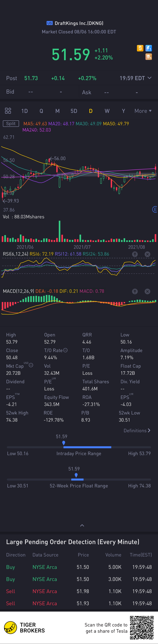Tap the Ask label row
Image resolution: width=158 pixels, height=644 pixels.
pos(118,92)
